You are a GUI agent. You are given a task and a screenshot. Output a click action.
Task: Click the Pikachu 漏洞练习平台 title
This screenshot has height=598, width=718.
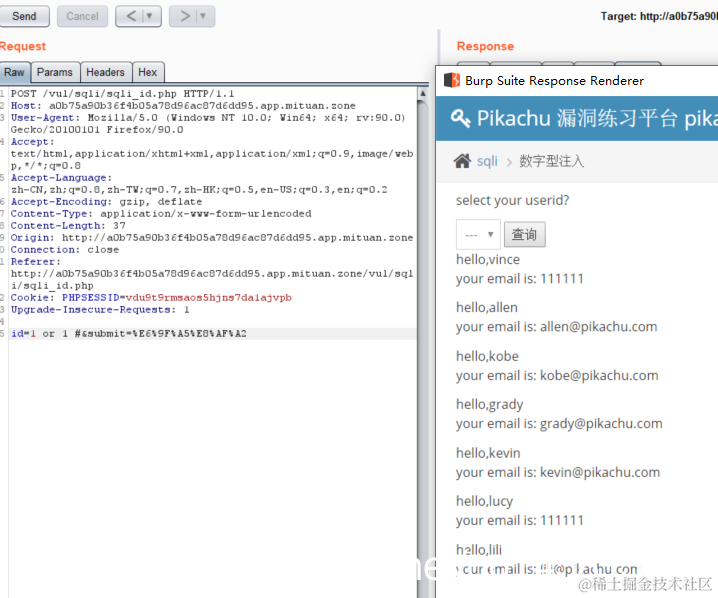pyautogui.click(x=597, y=119)
